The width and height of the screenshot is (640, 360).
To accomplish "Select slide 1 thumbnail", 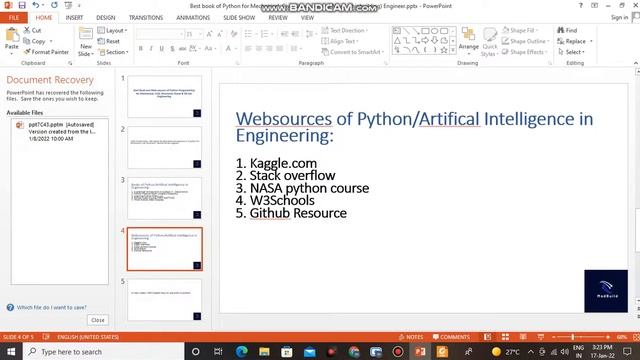I will (x=164, y=97).
